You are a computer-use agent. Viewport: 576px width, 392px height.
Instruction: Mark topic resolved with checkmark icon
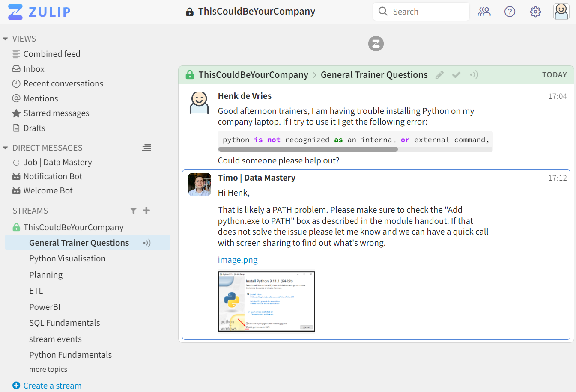click(457, 75)
